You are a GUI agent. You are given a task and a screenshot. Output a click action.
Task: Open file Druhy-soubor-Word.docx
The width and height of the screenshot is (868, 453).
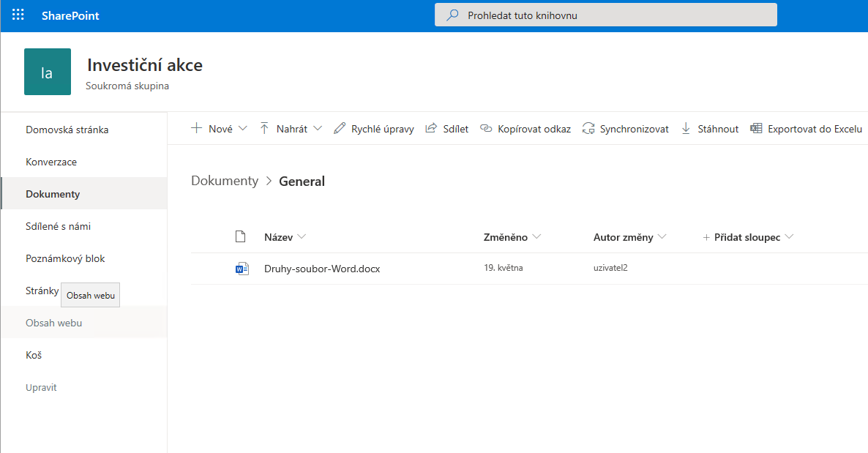pyautogui.click(x=322, y=269)
